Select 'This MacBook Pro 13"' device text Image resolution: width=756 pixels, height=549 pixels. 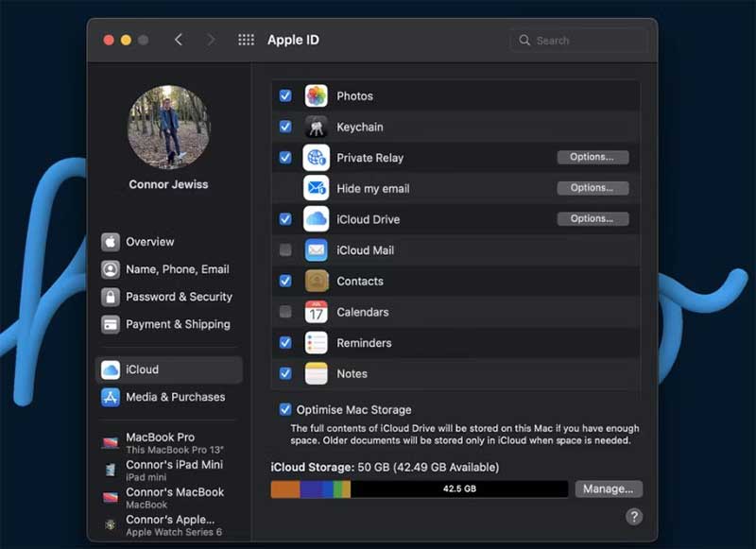(x=175, y=450)
